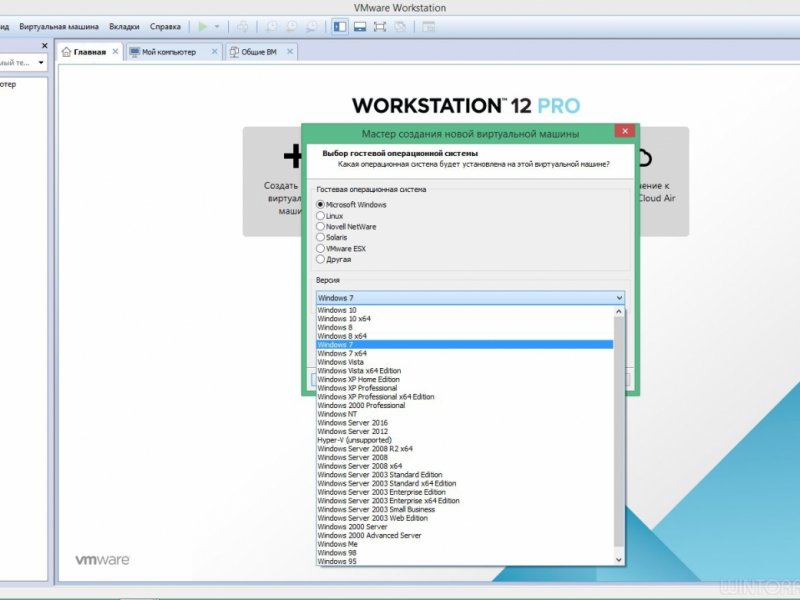Pick Windows Server 2008 x64 (non-R2)

point(465,466)
